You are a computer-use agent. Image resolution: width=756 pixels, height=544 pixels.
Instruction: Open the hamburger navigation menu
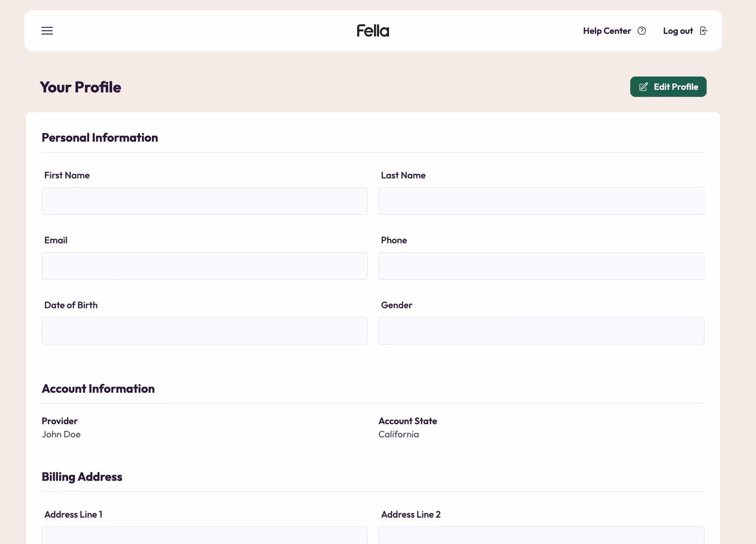point(47,31)
